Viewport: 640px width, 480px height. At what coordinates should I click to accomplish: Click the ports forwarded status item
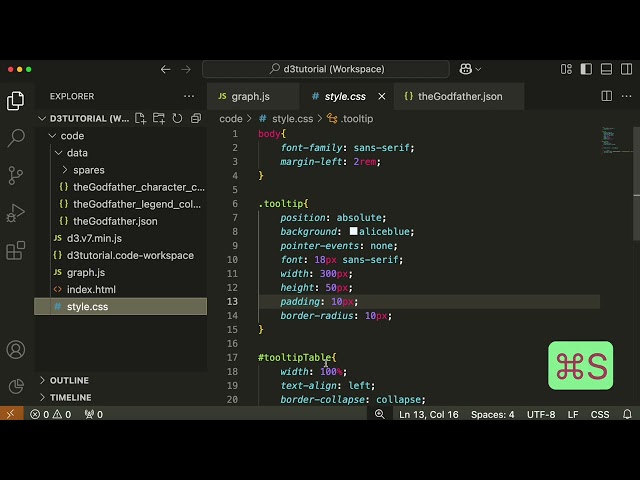click(94, 414)
